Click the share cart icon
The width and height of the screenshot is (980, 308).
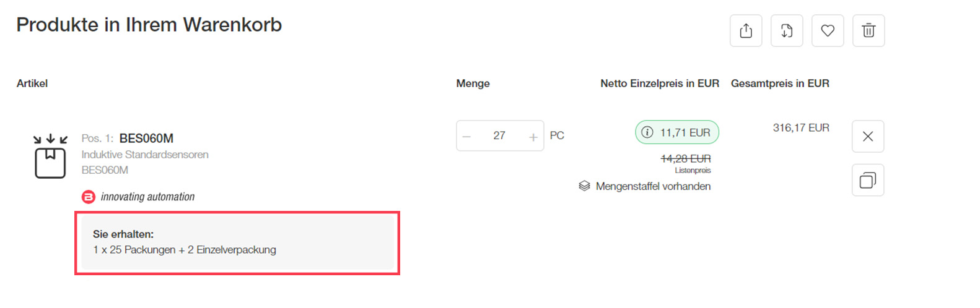coord(746,31)
